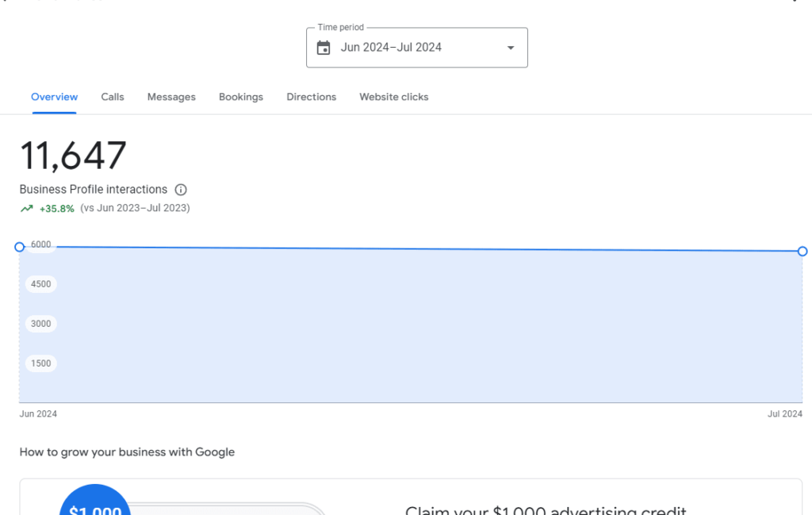This screenshot has height=515, width=812.
Task: Click the calendar icon in Time period field
Action: pyautogui.click(x=324, y=48)
